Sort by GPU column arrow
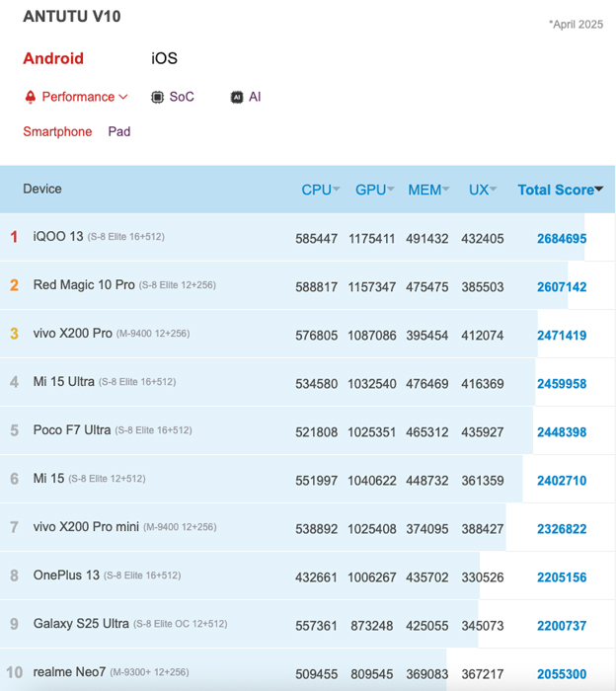616x691 pixels. (x=390, y=190)
